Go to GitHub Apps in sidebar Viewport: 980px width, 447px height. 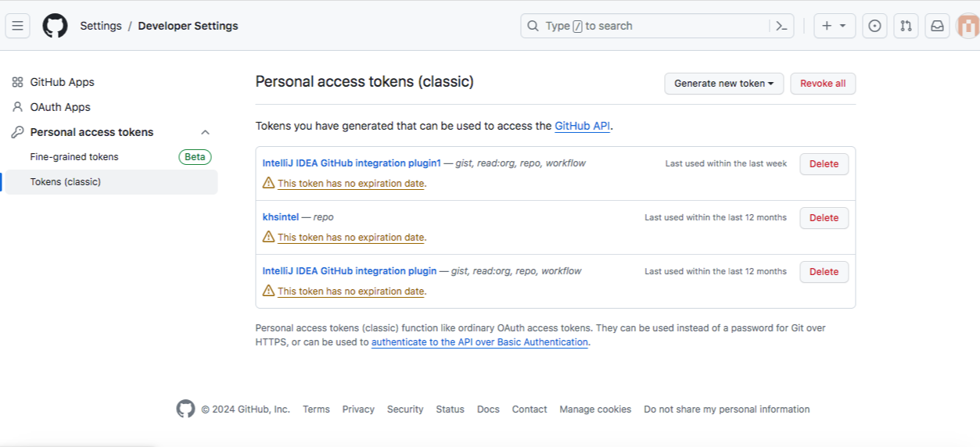[x=62, y=82]
